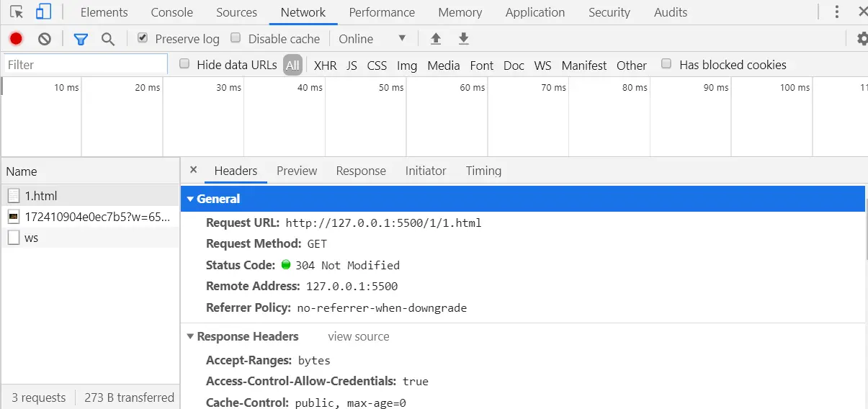
Task: Select the Network tab
Action: [x=303, y=12]
